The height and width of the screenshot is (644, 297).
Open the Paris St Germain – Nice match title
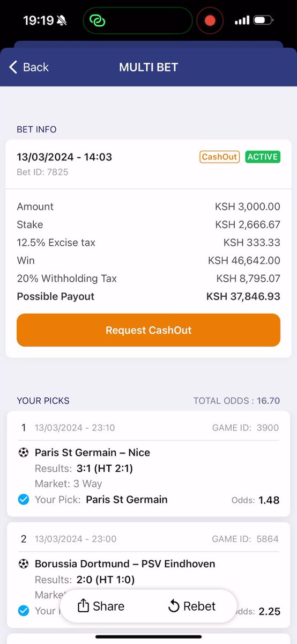pyautogui.click(x=92, y=452)
